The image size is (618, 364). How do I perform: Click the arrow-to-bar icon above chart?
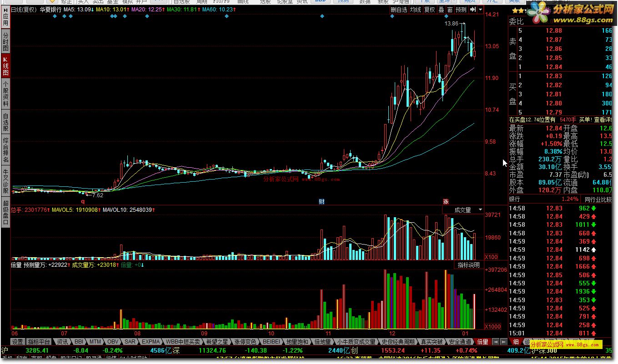(x=473, y=9)
